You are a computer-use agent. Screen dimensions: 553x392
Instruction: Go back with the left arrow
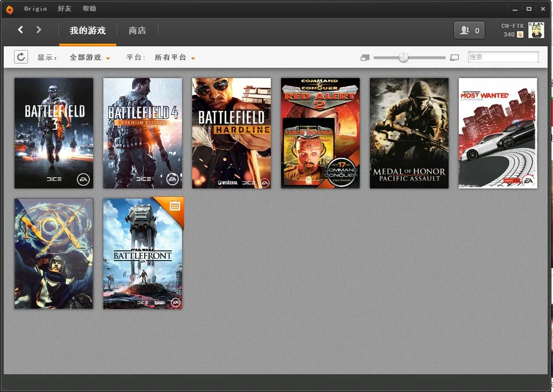pyautogui.click(x=20, y=30)
